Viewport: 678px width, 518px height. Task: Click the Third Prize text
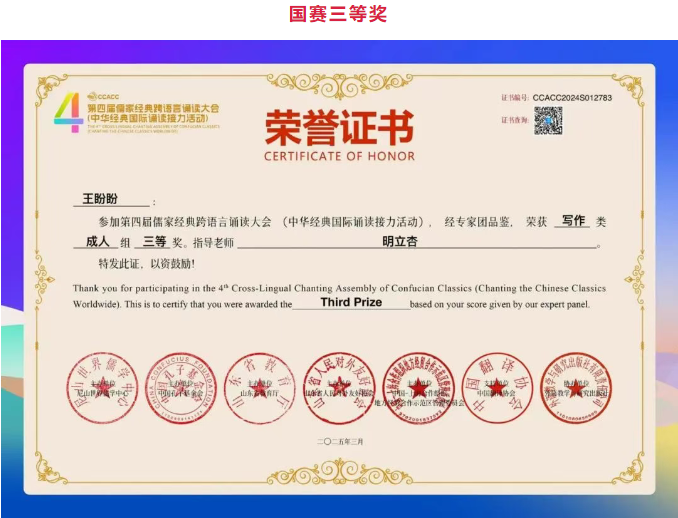pyautogui.click(x=351, y=302)
